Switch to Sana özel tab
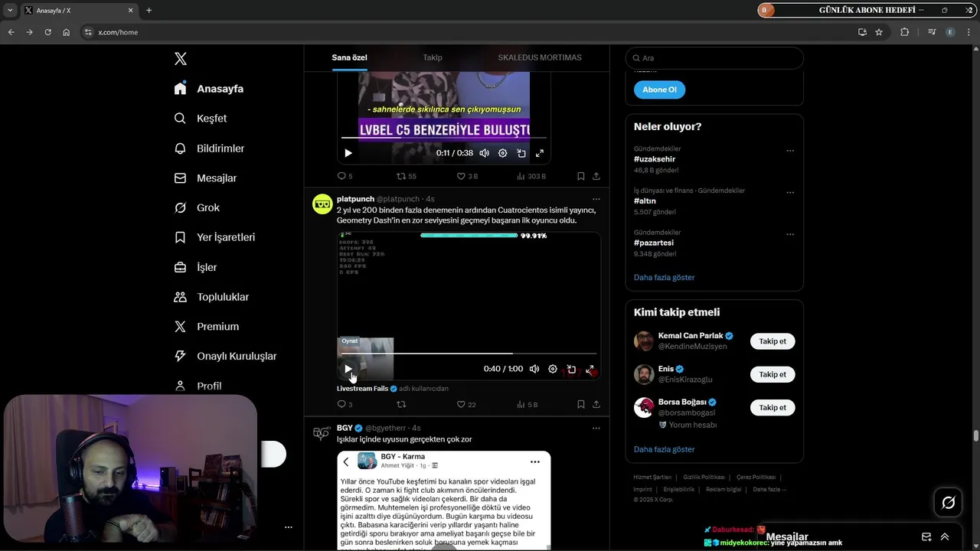The image size is (980, 551). tap(349, 57)
